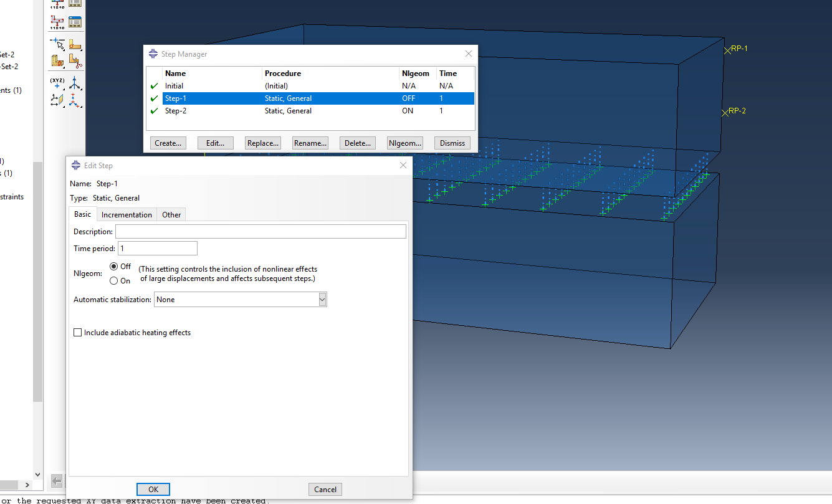
Task: Switch to the Basic tab
Action: coord(82,214)
